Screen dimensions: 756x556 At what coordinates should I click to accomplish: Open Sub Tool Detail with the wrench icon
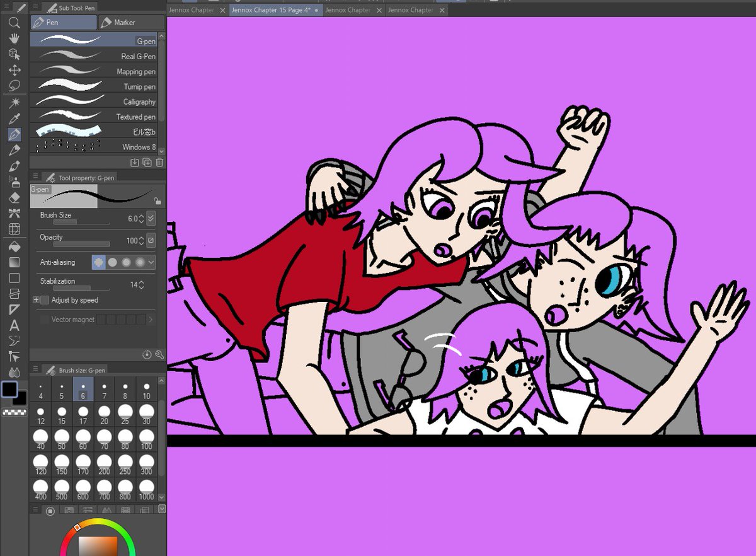tap(160, 354)
